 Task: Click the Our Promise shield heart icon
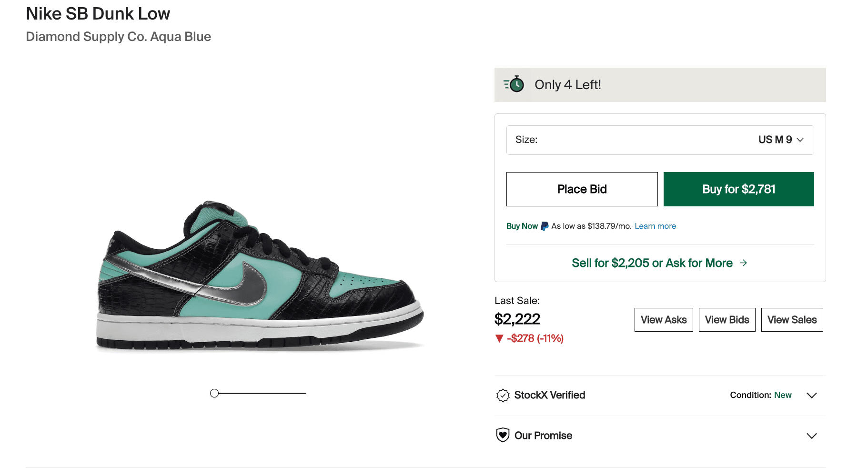tap(503, 435)
